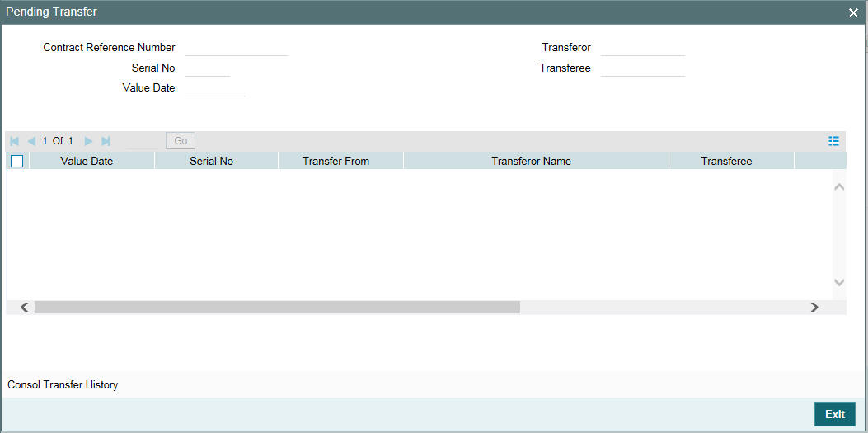Go to first page of records
The width and height of the screenshot is (868, 433).
click(14, 141)
